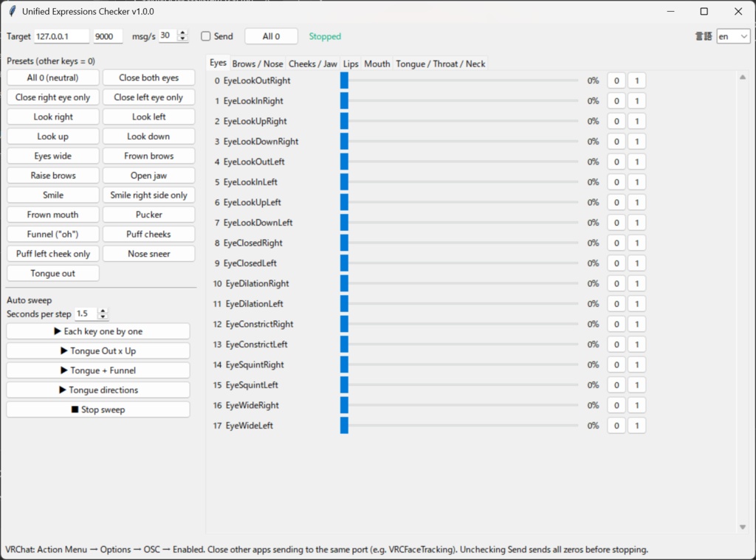Choose the Puff left cheek only preset
This screenshot has height=560, width=756.
(x=52, y=254)
